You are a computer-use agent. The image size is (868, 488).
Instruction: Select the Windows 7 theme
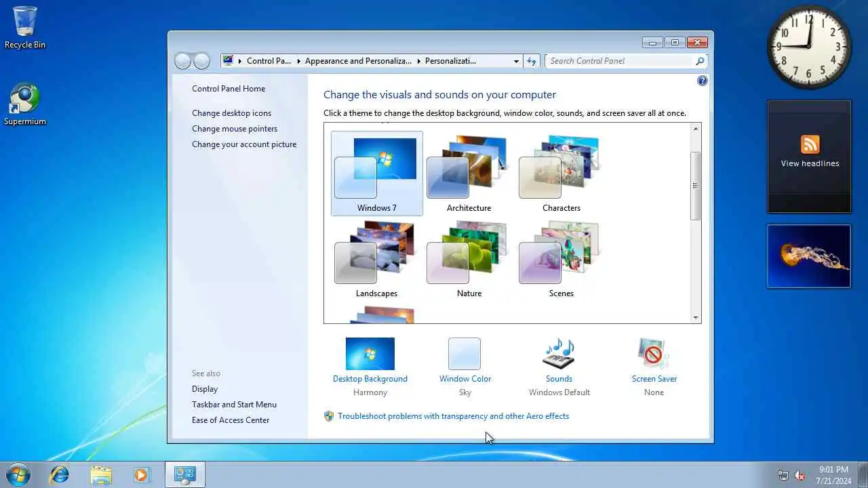[x=377, y=174]
